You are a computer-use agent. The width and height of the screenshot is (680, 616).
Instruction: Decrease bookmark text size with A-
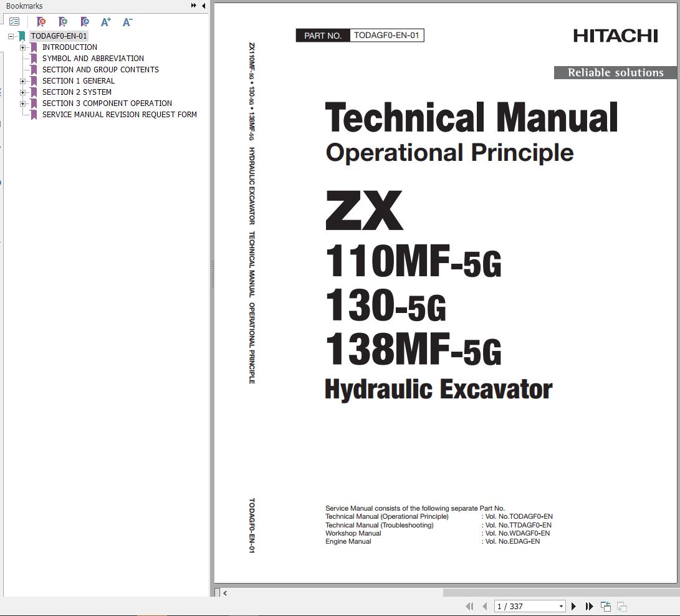(128, 21)
